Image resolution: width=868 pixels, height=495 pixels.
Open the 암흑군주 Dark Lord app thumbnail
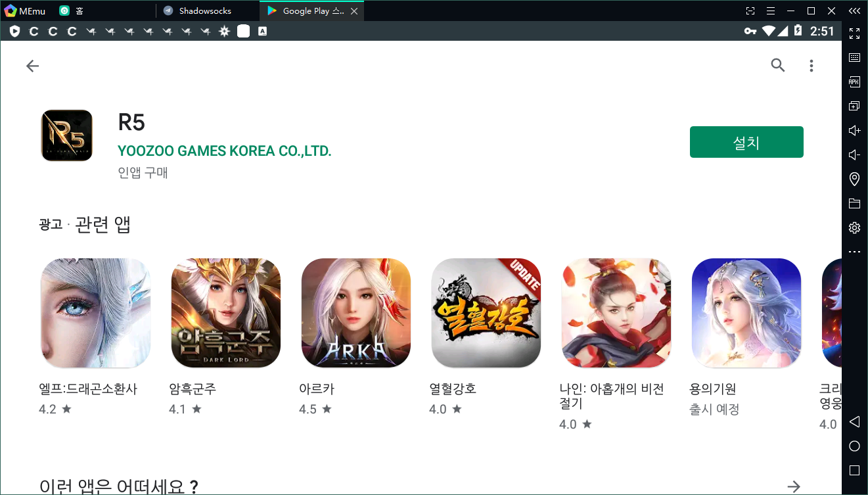[x=225, y=313]
